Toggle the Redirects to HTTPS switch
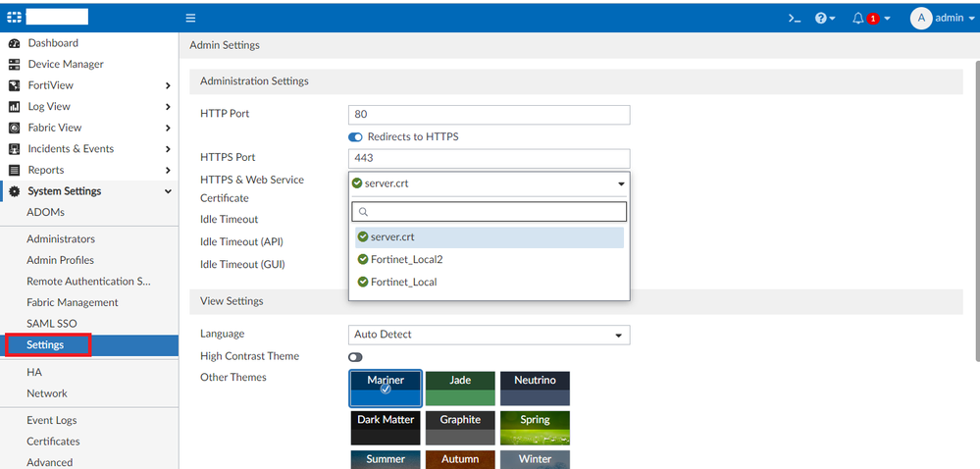The image size is (980, 469). coord(356,136)
